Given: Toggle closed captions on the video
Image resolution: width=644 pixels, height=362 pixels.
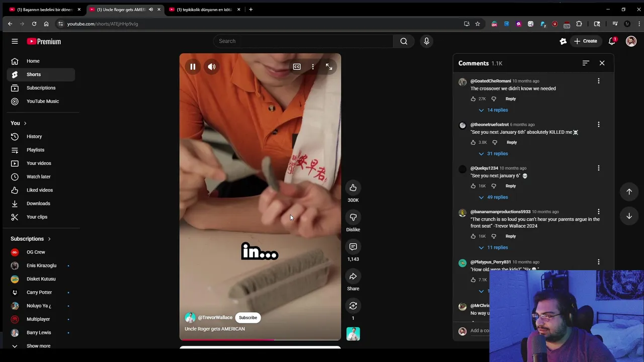Looking at the screenshot, I should click(x=297, y=67).
